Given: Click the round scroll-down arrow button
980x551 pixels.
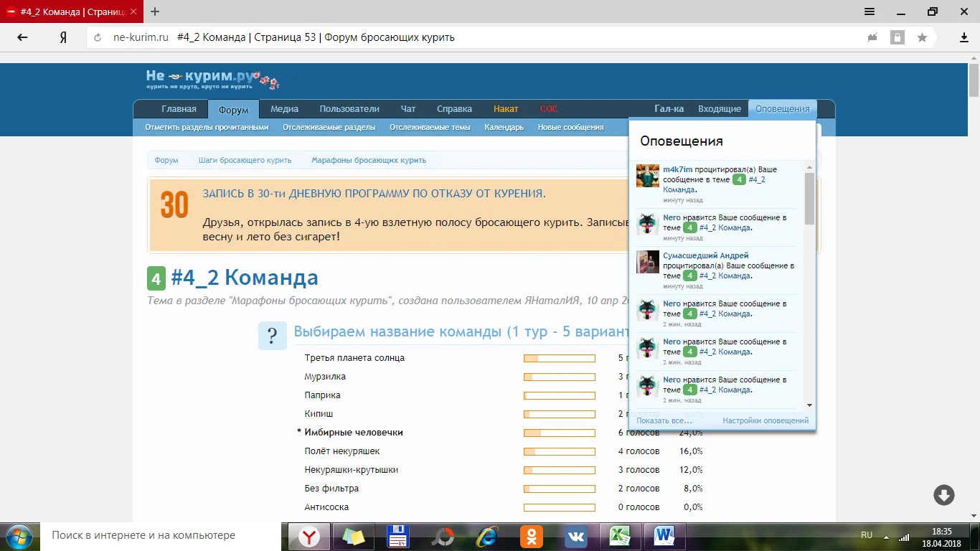Looking at the screenshot, I should point(943,495).
